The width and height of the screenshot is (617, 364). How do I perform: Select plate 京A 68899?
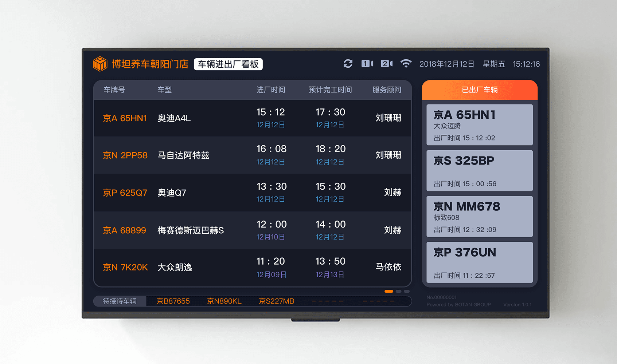[124, 230]
